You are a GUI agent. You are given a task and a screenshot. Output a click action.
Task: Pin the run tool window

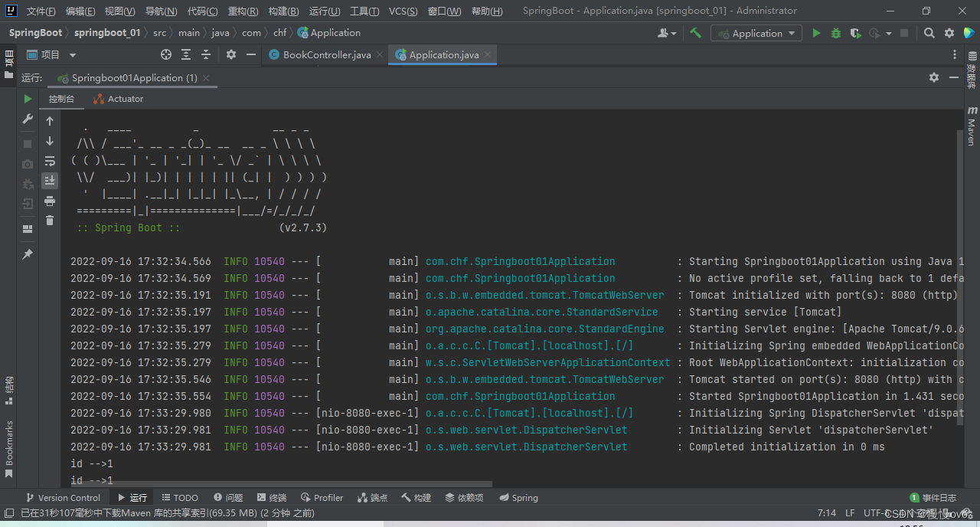point(28,254)
